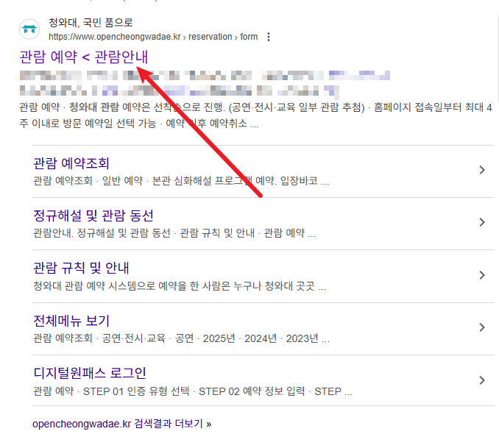
Task: Click the description with '2025년 · 2024년 · 2023년'
Action: 181,338
